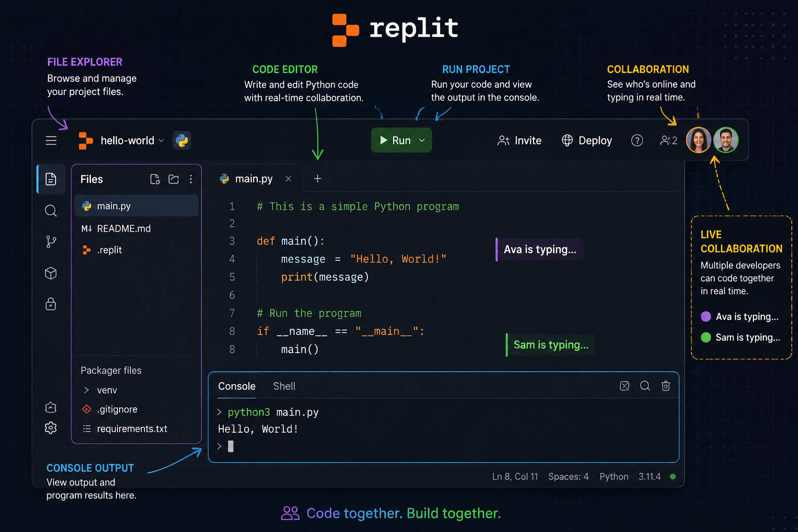Click the Ln 8, Col 11 status
This screenshot has width=798, height=532.
tap(515, 476)
